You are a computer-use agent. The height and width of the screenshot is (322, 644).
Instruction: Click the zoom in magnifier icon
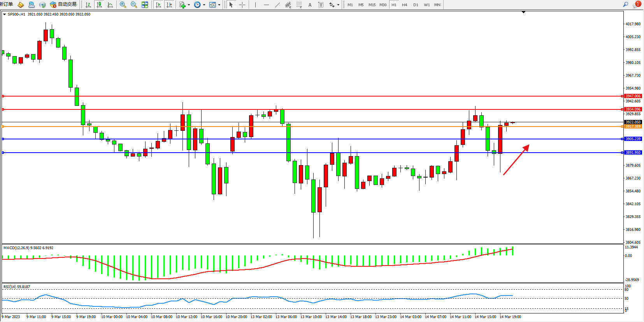(x=123, y=5)
